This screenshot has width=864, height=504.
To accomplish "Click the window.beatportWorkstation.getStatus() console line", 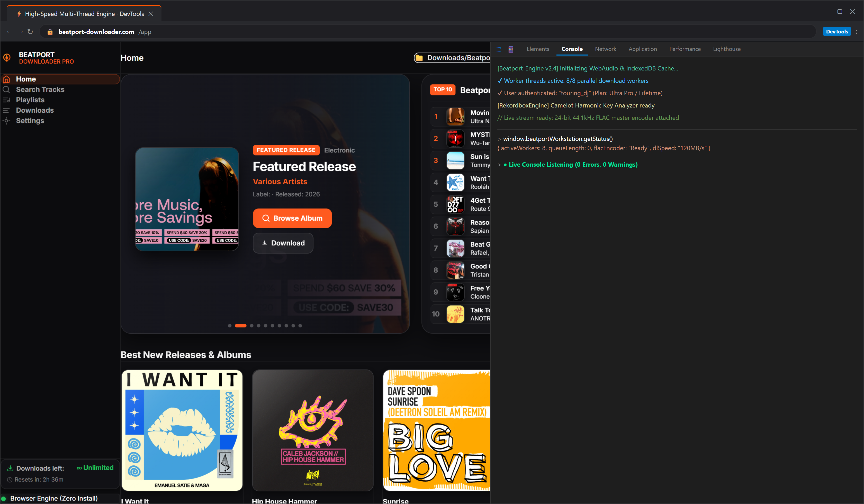I will tap(557, 139).
